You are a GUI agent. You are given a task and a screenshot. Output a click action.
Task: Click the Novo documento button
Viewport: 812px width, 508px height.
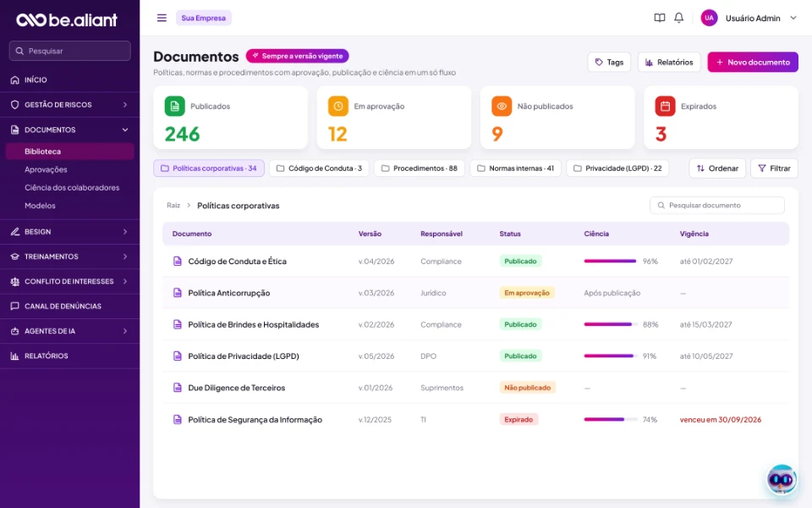point(753,62)
